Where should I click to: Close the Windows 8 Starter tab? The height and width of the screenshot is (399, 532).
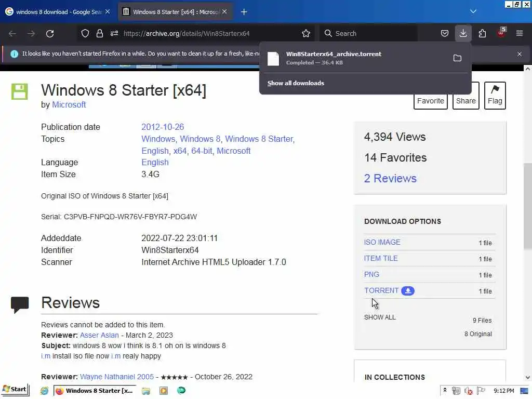coord(224,11)
